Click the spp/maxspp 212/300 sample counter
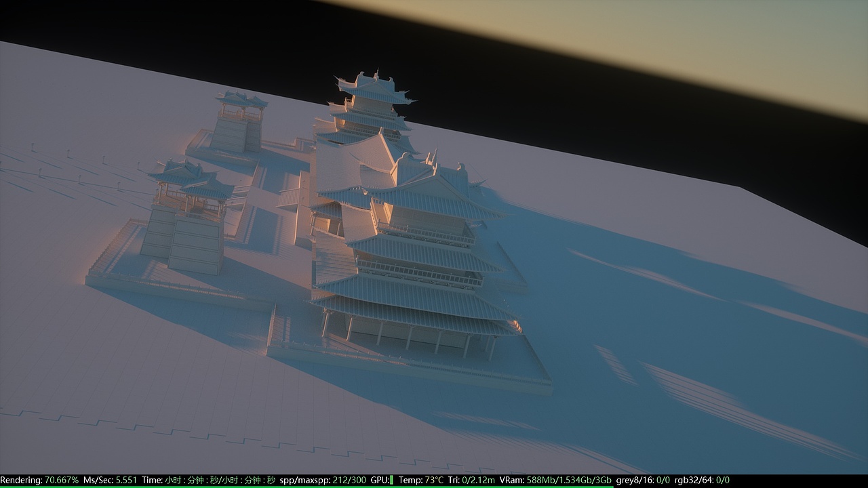 click(323, 480)
